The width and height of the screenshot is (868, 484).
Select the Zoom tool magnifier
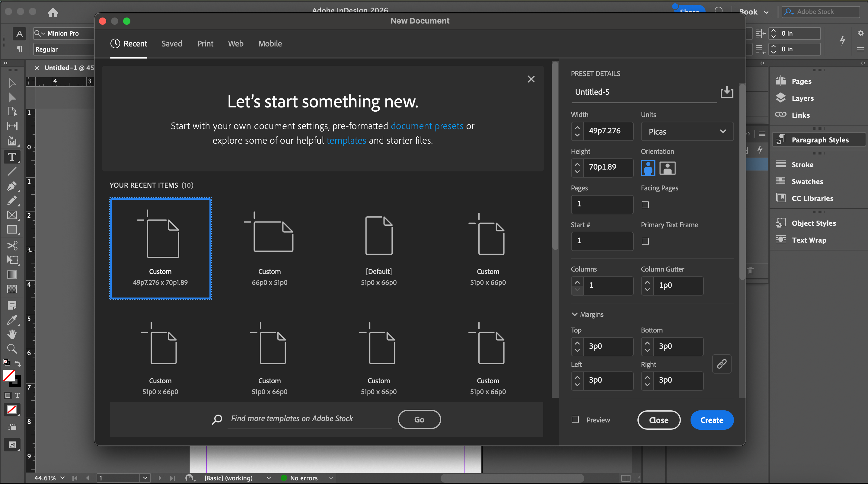pos(12,349)
